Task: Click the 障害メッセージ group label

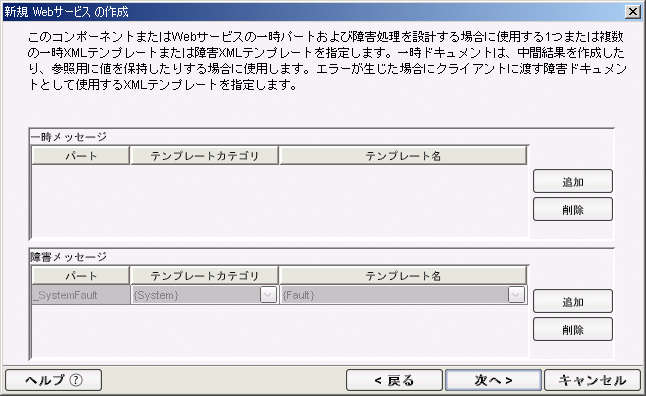Action: click(x=69, y=257)
